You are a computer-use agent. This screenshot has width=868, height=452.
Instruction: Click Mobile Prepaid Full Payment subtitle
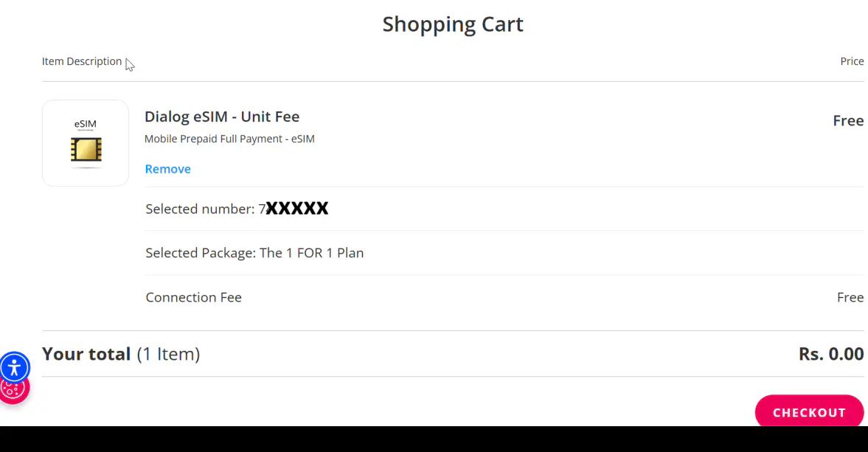coord(229,139)
